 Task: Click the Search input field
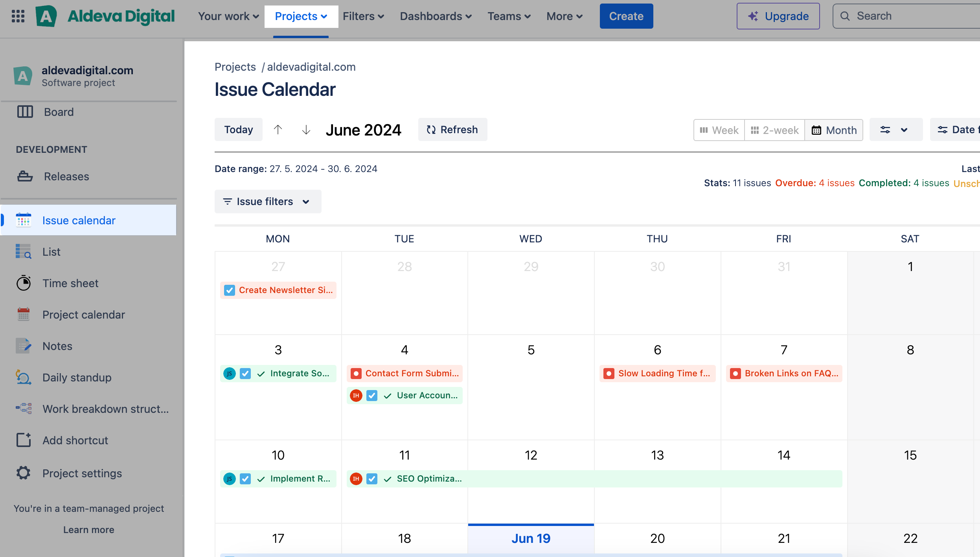tap(912, 16)
